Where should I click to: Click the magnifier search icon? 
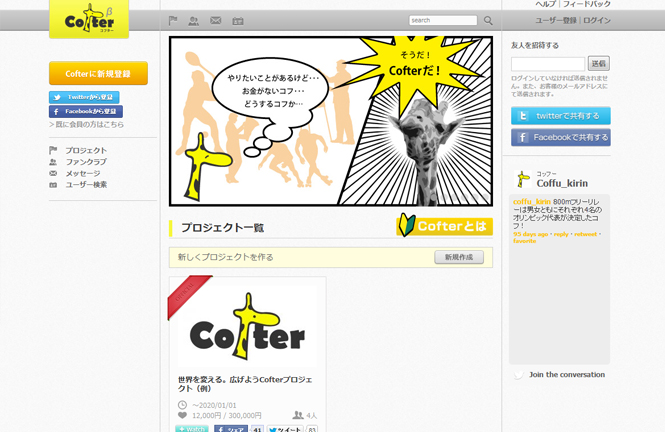(488, 20)
